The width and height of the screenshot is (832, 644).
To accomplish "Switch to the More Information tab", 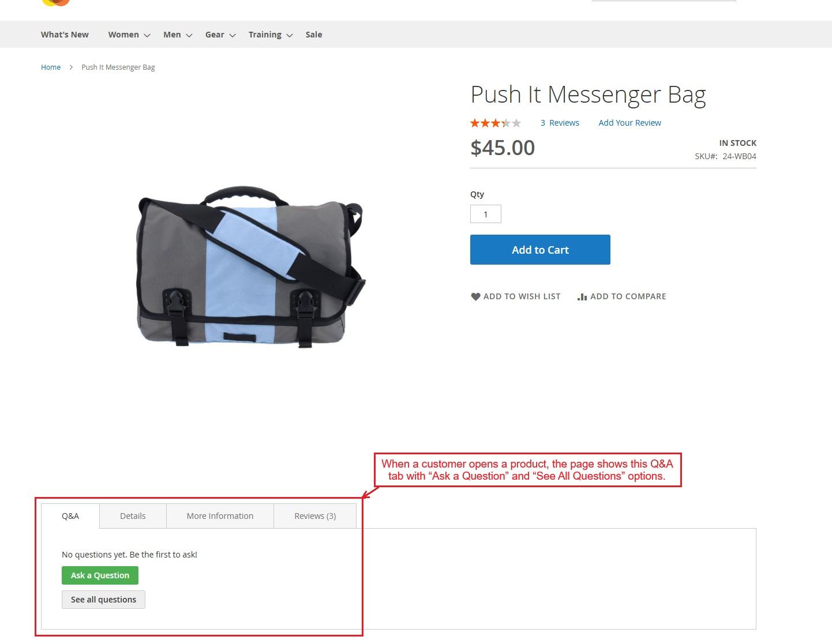I will (x=220, y=516).
